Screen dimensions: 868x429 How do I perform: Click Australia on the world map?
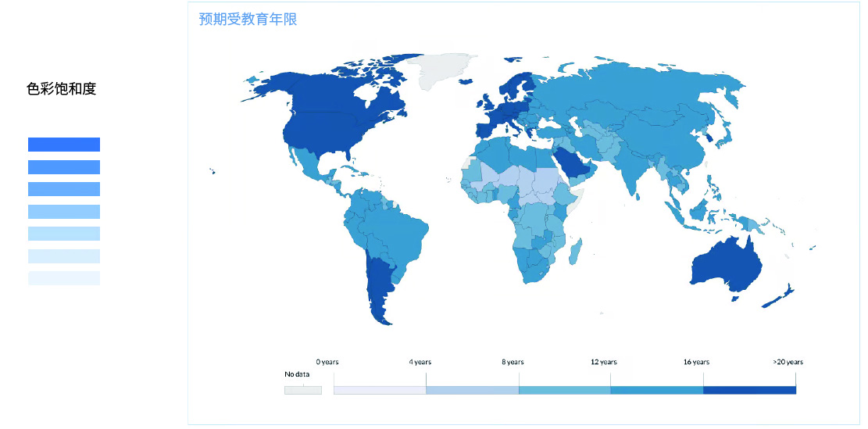click(x=725, y=266)
